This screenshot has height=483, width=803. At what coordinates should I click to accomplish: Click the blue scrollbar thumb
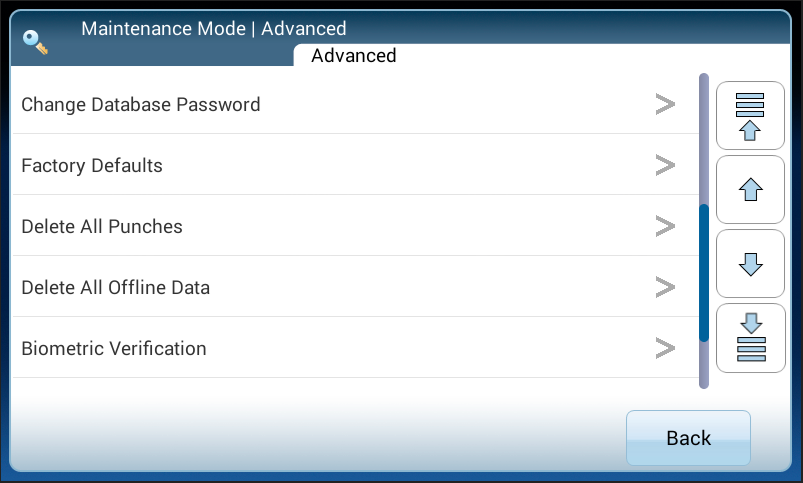coord(704,272)
